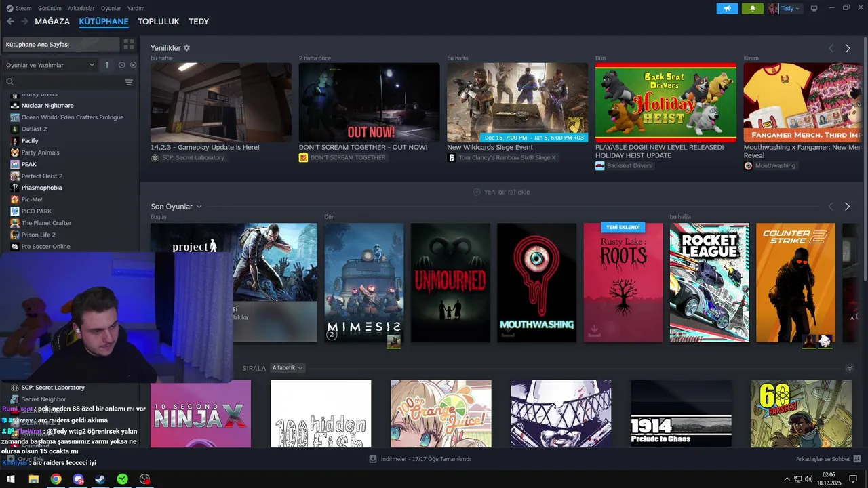The width and height of the screenshot is (868, 488).
Task: Go back with the left navigation arrow
Action: 10,22
